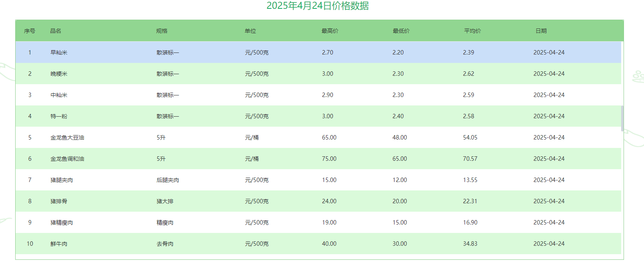The image size is (644, 265).
Task: Click the 序号 column header
Action: [x=30, y=31]
